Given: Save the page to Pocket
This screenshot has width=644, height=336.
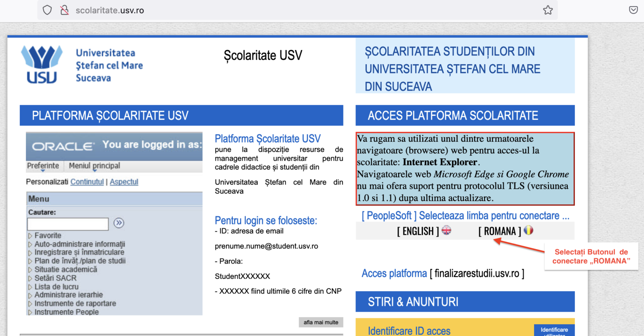Looking at the screenshot, I should coord(633,9).
